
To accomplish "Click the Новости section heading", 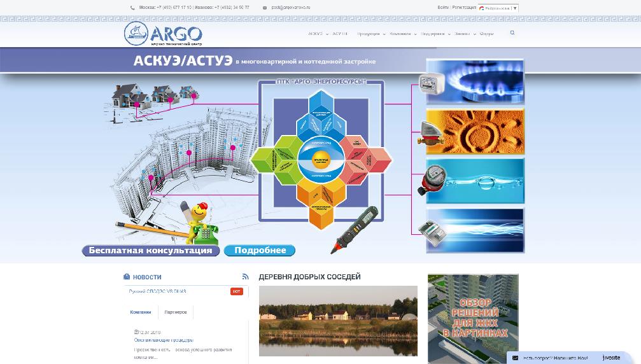I will coord(147,277).
